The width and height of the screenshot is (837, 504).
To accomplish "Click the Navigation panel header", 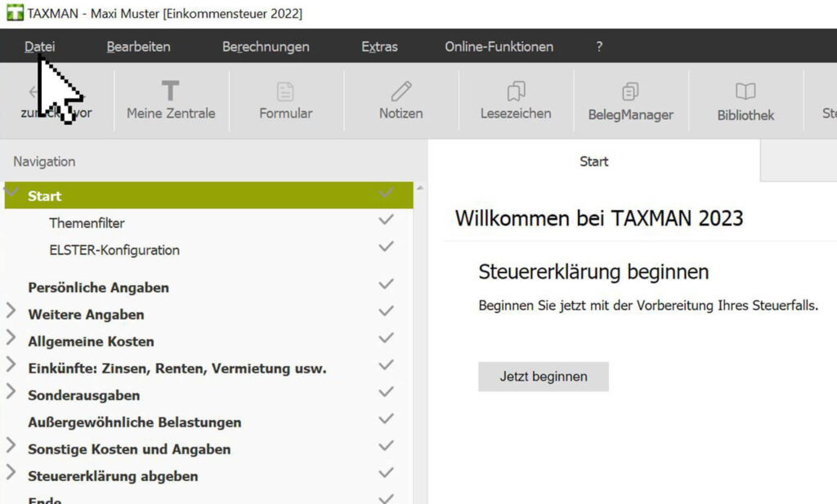I will point(44,162).
